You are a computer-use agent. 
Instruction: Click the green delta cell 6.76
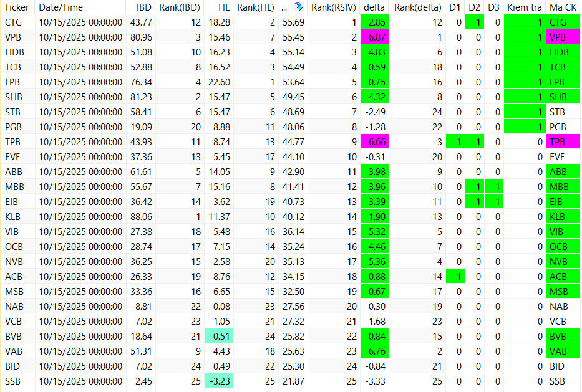click(x=374, y=351)
